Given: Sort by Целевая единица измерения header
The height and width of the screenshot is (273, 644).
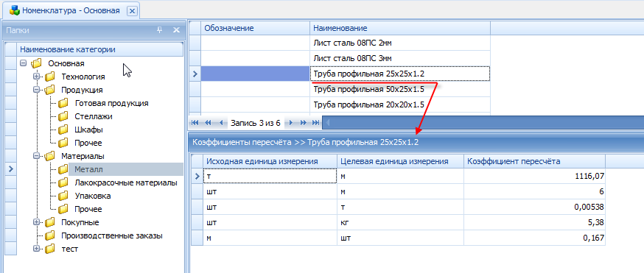Looking at the screenshot, I should pyautogui.click(x=400, y=161).
